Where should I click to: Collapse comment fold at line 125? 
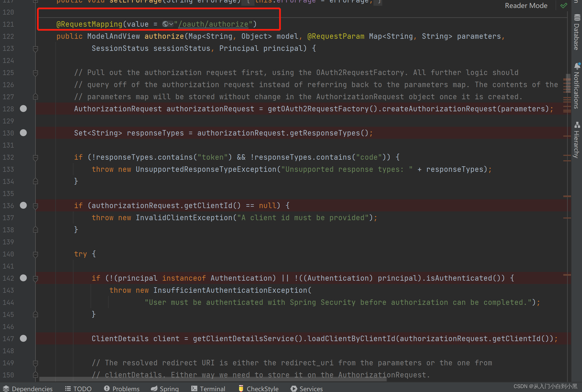(x=35, y=73)
